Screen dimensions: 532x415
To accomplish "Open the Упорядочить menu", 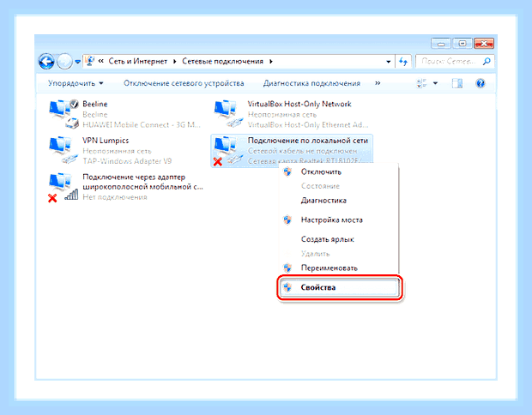I will point(76,83).
